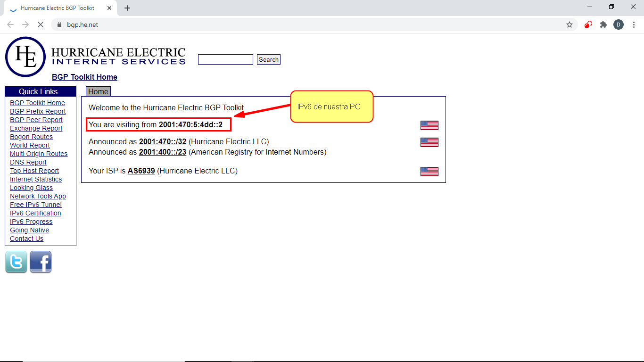Click Hurricane Electric Internet Services banner text
This screenshot has width=644, height=362.
point(118,56)
